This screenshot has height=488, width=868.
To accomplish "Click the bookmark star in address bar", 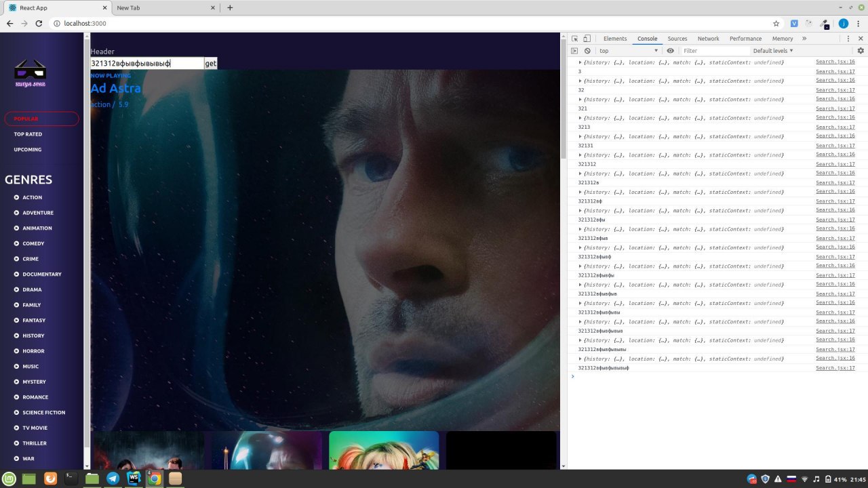I will [776, 23].
